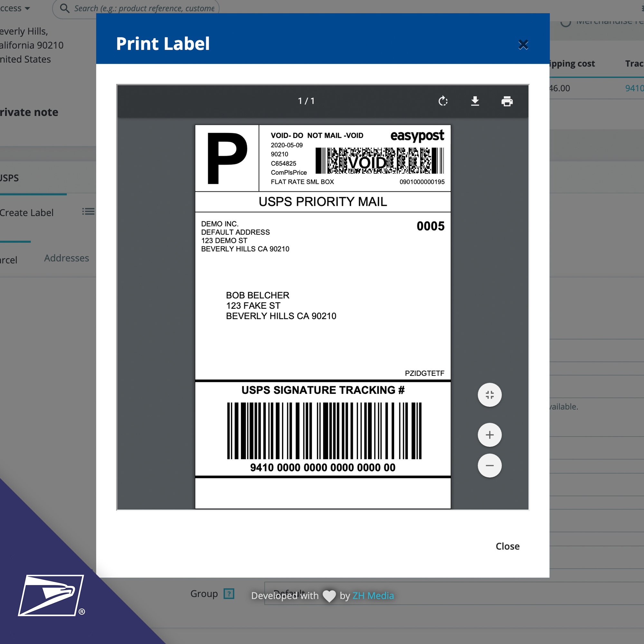Screen dimensions: 644x644
Task: Click the shipping cost tracking number link
Action: 634,89
